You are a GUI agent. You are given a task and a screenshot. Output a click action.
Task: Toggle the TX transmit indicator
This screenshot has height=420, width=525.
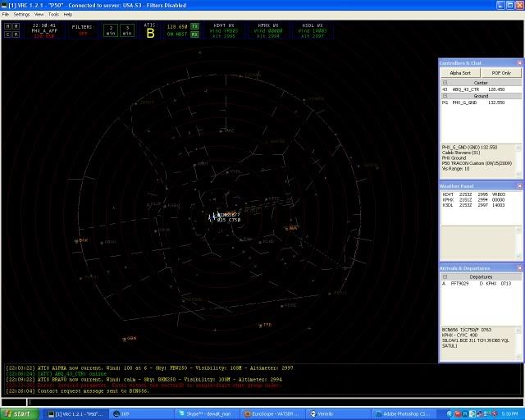click(194, 26)
